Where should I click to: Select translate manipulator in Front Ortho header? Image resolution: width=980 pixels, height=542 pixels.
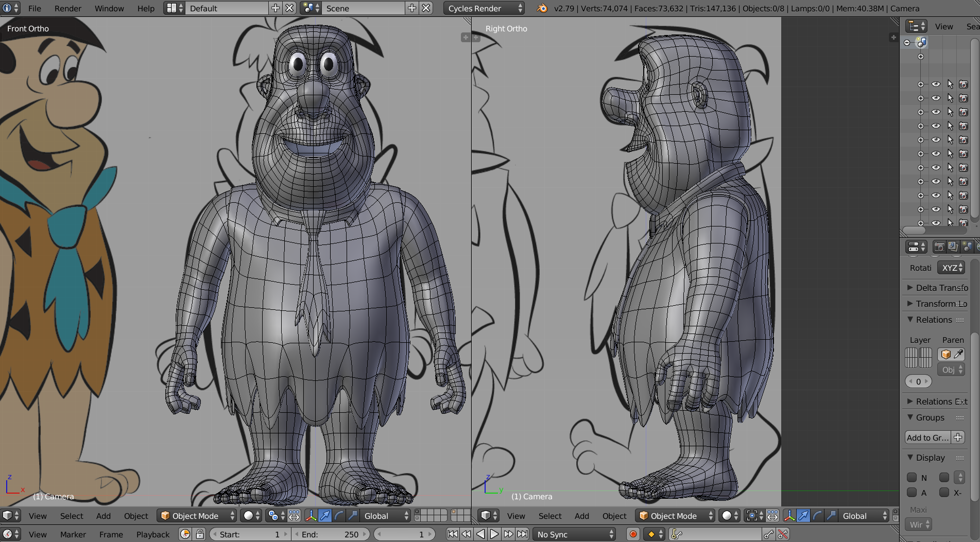tap(325, 516)
